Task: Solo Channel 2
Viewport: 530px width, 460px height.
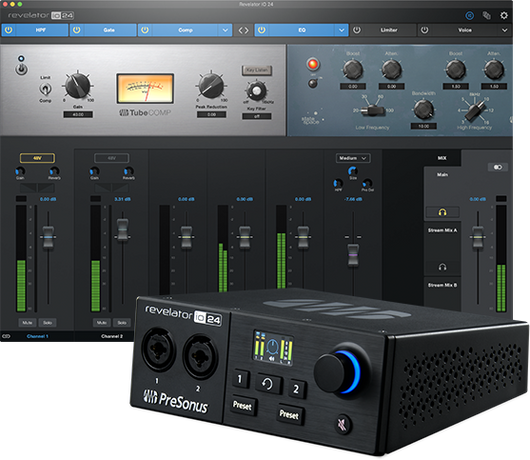Action: click(122, 323)
